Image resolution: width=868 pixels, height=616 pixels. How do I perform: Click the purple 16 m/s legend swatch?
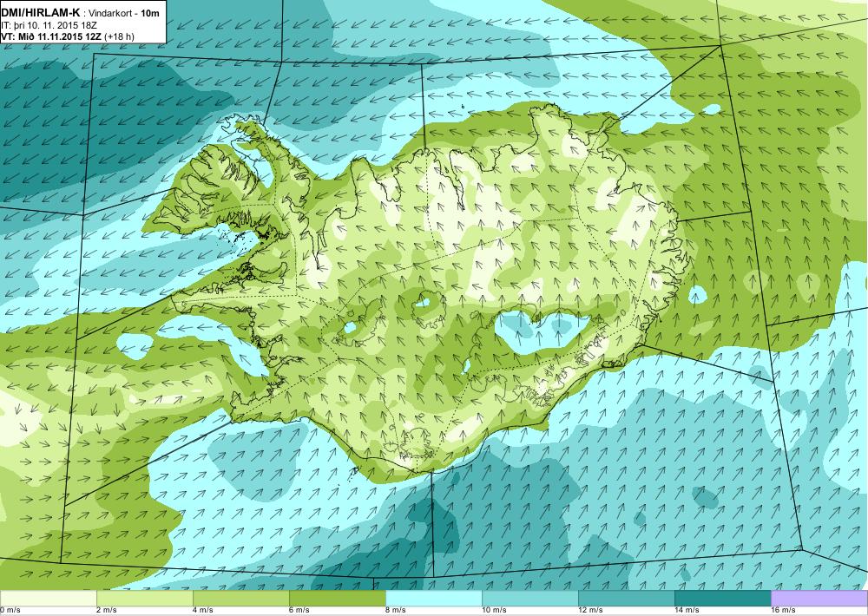point(819,599)
